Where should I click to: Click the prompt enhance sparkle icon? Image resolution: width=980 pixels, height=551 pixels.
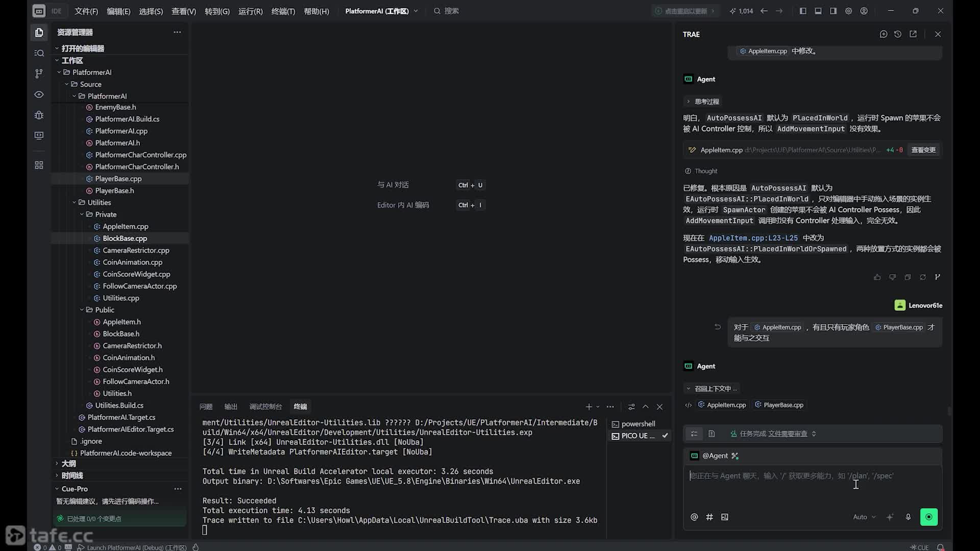pyautogui.click(x=890, y=517)
